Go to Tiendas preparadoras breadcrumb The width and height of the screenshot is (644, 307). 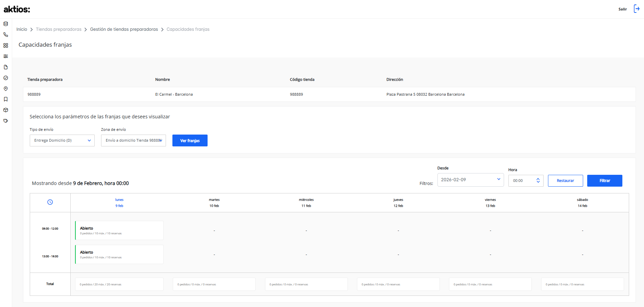click(x=59, y=29)
